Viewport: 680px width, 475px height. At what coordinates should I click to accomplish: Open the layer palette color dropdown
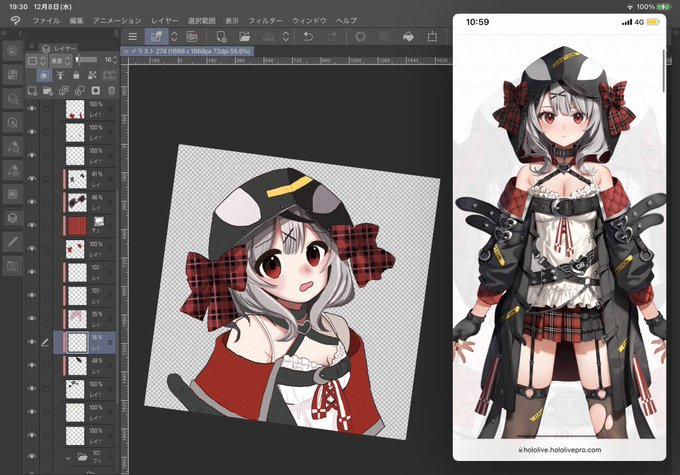click(36, 61)
